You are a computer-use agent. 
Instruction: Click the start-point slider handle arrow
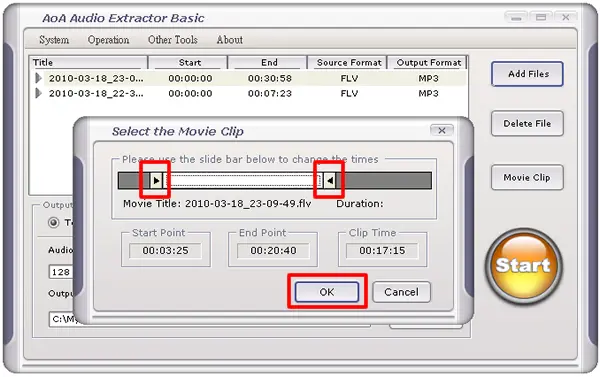[x=156, y=180]
